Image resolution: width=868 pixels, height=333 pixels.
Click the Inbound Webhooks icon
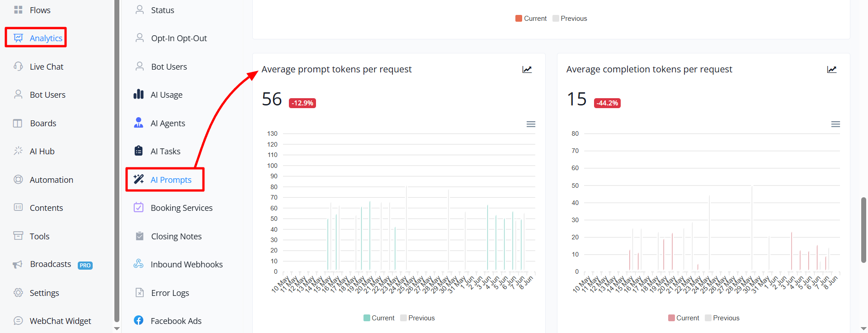coord(138,264)
